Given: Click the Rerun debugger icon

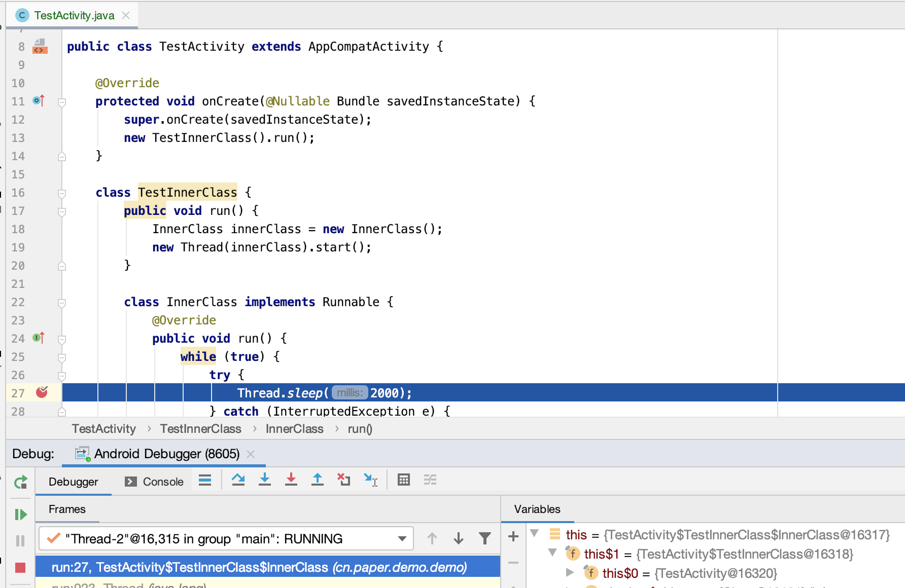Looking at the screenshot, I should click(20, 482).
